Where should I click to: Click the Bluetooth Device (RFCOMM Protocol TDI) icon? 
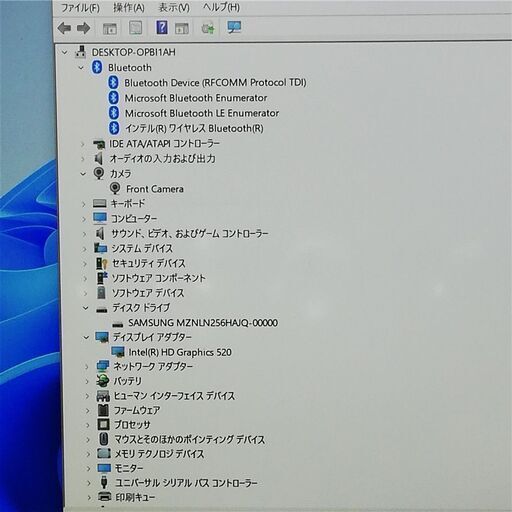(113, 82)
